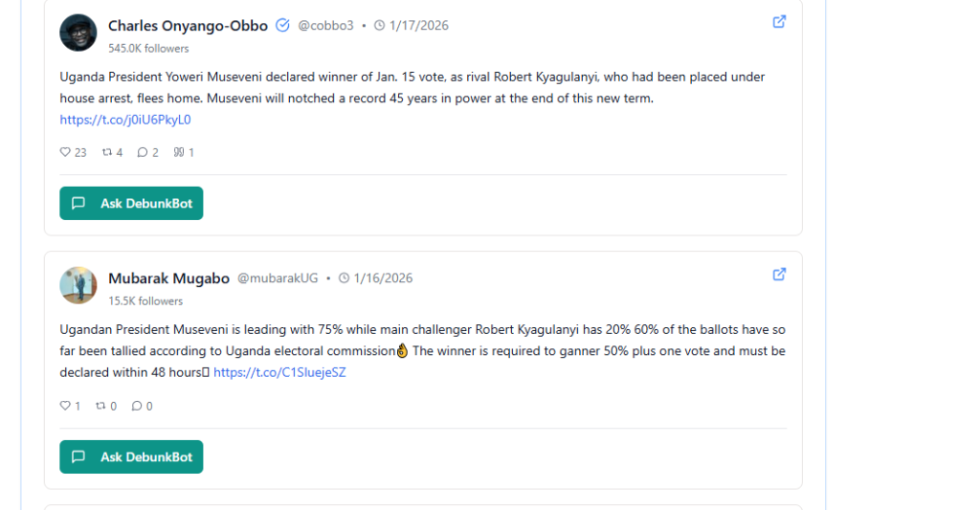Screen dimensions: 980x510
Task: Click the @cobbo3 handle
Action: click(325, 26)
